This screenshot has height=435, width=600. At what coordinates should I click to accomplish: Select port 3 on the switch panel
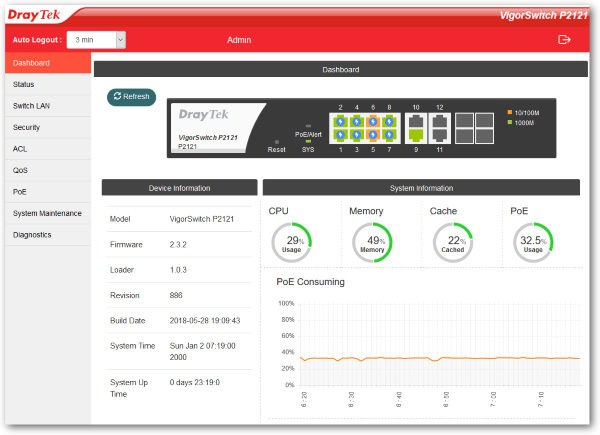(x=357, y=135)
